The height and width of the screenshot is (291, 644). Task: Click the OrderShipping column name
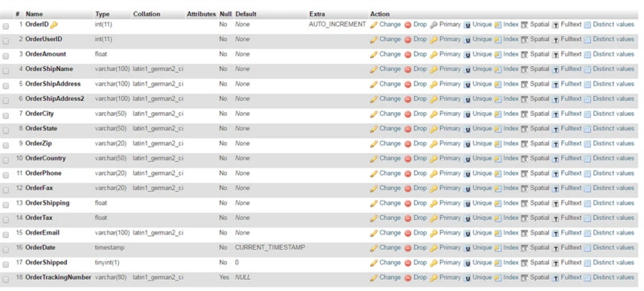pyautogui.click(x=47, y=202)
